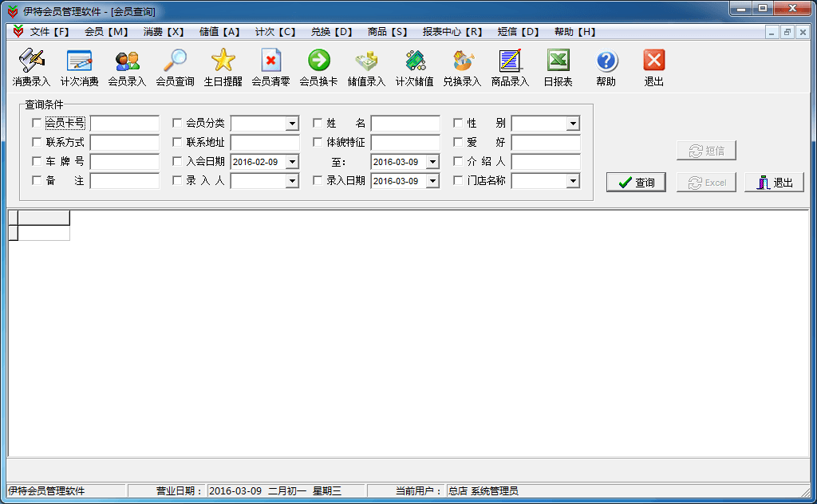Select the red 退出 toolbar icon
Image resolution: width=817 pixels, height=504 pixels.
coord(654,67)
